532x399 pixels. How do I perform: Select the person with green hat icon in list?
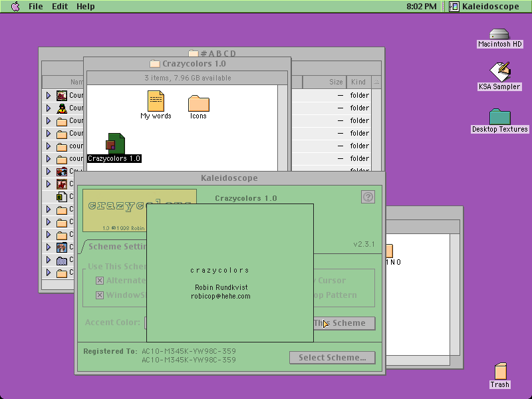62,108
